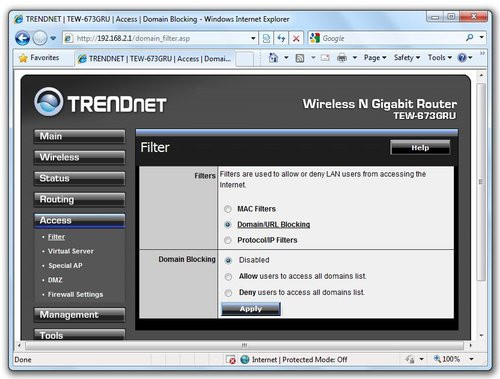Open the recent pages dropdown arrow
Screen dimensions: 500x379
pyautogui.click(x=53, y=38)
